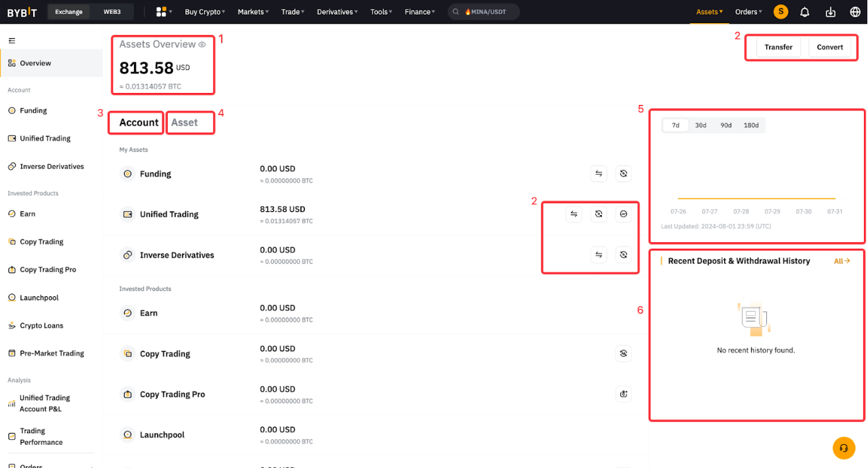Viewport: 868px width, 468px height.
Task: Select the 180d chart range
Action: point(751,125)
